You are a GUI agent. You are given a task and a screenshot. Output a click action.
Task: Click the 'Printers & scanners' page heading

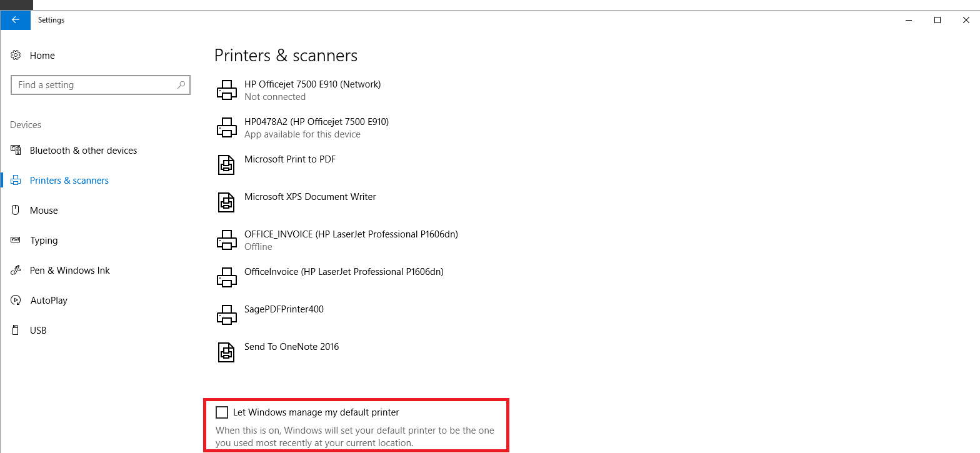click(x=286, y=56)
